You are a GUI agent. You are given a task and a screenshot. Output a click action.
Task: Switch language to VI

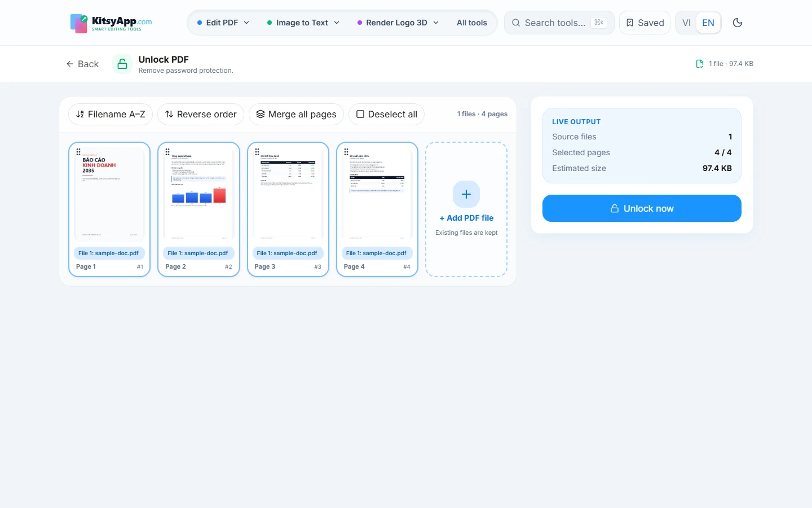click(x=686, y=23)
